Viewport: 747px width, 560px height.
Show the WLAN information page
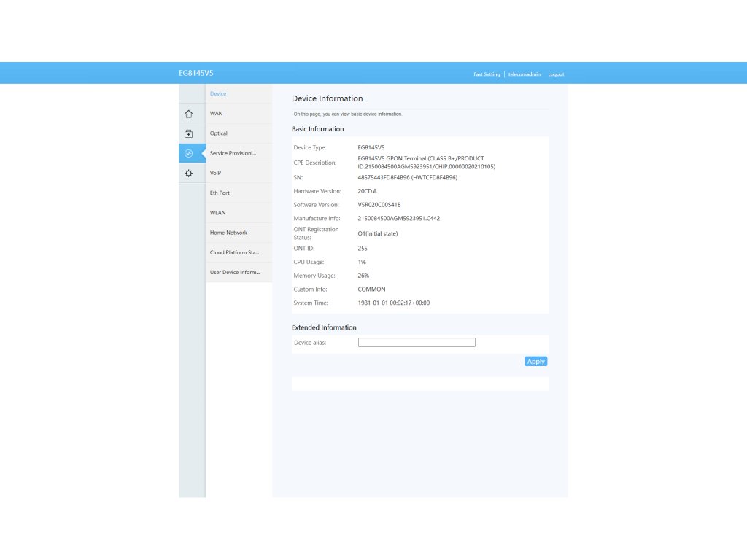click(x=218, y=212)
